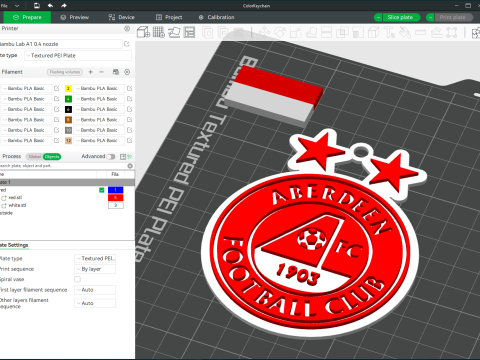This screenshot has height=360, width=480.
Task: Open filament 4 Bambu PLA Basic dropdown
Action: 99,99
